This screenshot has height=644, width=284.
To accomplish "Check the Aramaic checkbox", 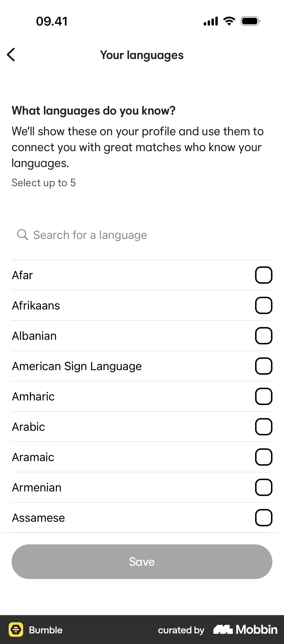I will (x=264, y=457).
